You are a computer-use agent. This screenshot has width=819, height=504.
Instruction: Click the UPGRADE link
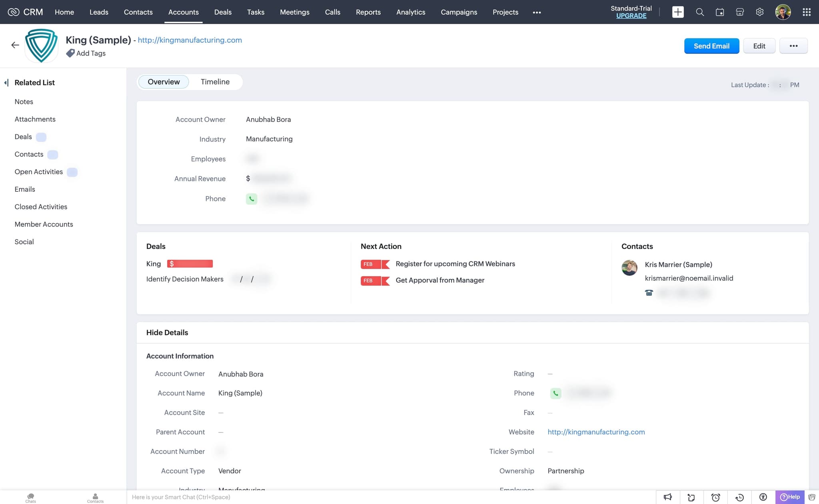(x=631, y=16)
